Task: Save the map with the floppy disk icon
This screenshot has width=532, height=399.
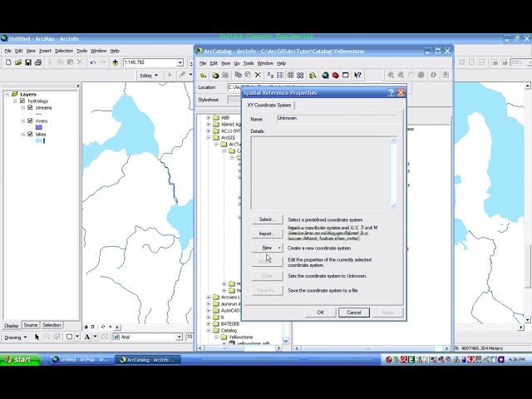Action: [28, 62]
